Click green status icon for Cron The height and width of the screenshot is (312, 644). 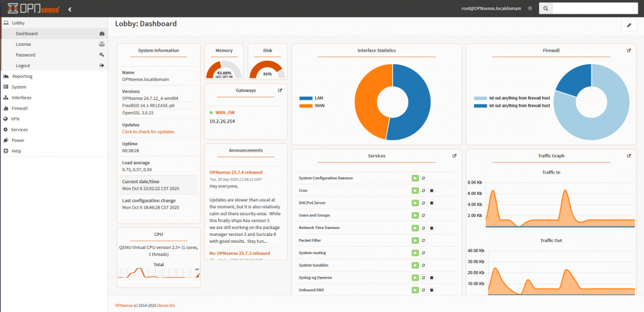pos(415,191)
